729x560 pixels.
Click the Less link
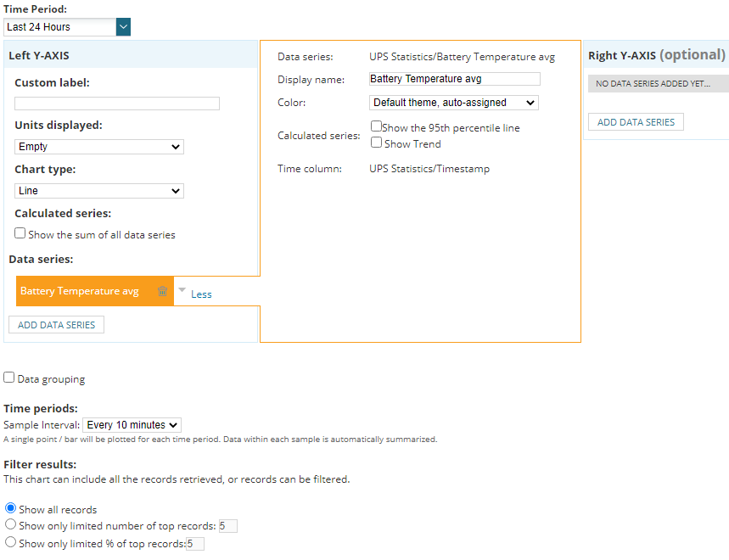(201, 294)
